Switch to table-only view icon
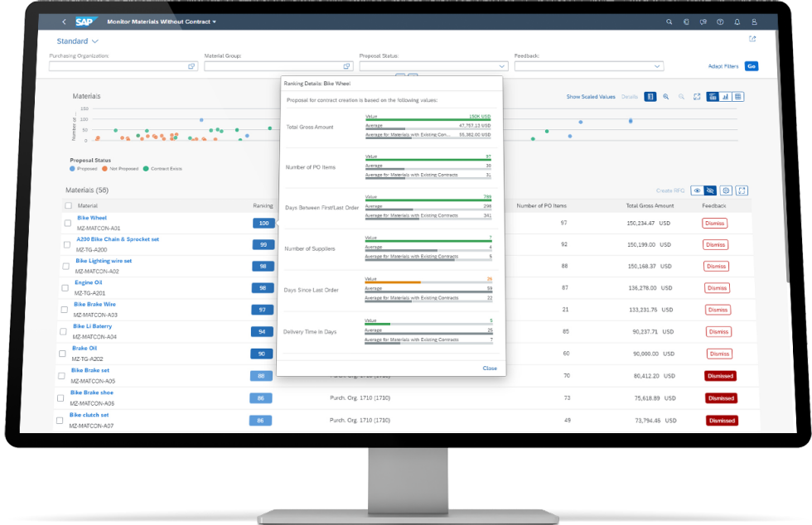 tap(737, 97)
